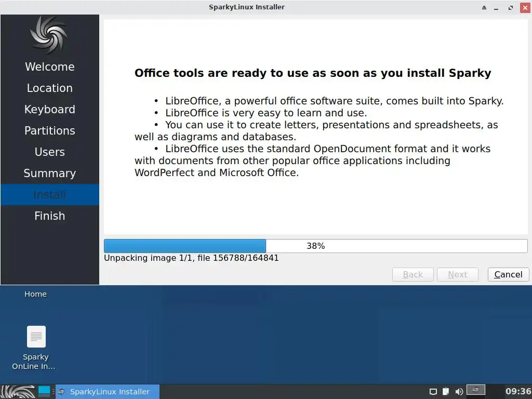532x399 pixels.
Task: Click the Sparky swirl logo in sidebar
Action: click(48, 35)
